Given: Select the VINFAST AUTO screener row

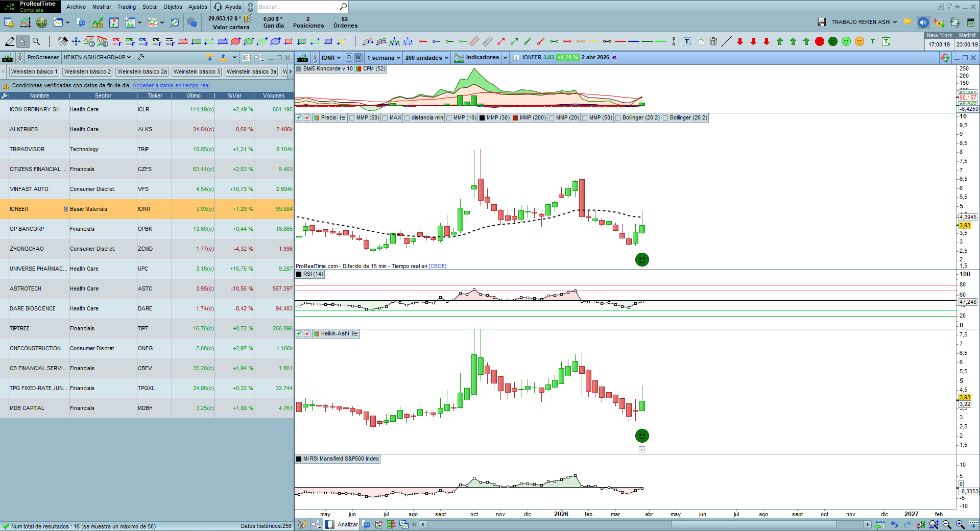Looking at the screenshot, I should pyautogui.click(x=147, y=189).
